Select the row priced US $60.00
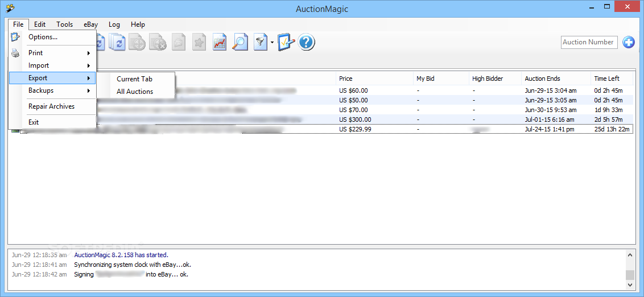The height and width of the screenshot is (297, 644). (x=321, y=90)
